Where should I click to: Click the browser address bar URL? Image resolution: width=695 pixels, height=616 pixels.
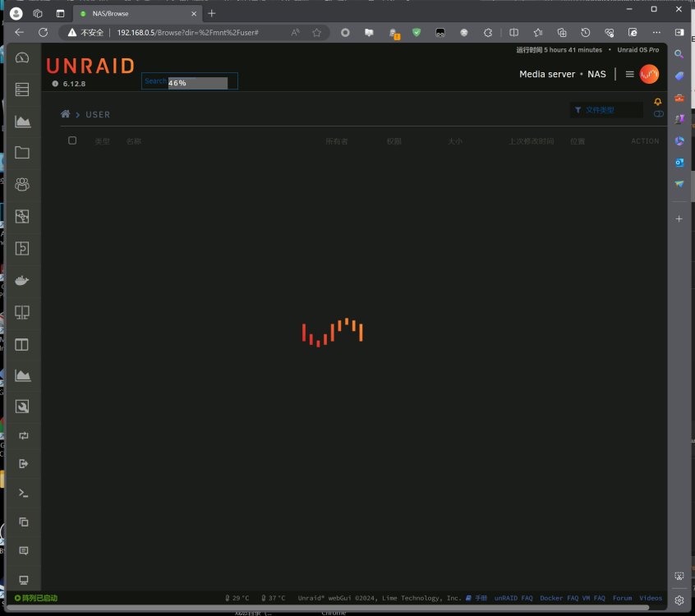pos(187,32)
